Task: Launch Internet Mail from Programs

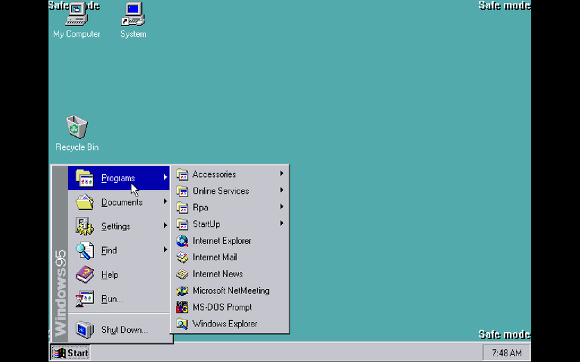Action: (230, 257)
